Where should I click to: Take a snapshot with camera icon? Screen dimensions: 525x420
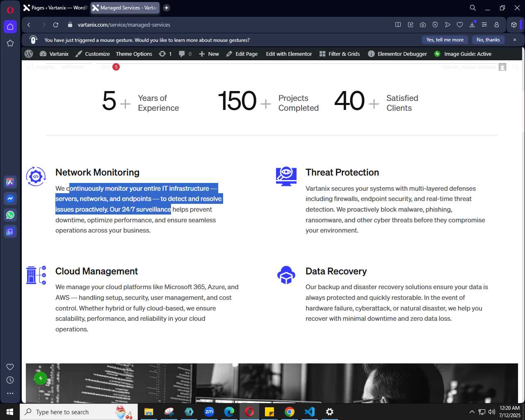click(x=423, y=25)
